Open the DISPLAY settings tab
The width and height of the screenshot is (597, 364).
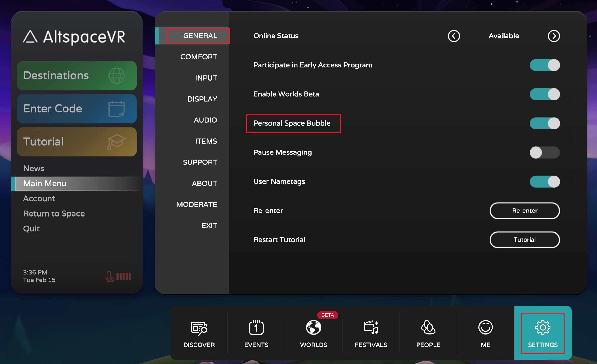[202, 99]
